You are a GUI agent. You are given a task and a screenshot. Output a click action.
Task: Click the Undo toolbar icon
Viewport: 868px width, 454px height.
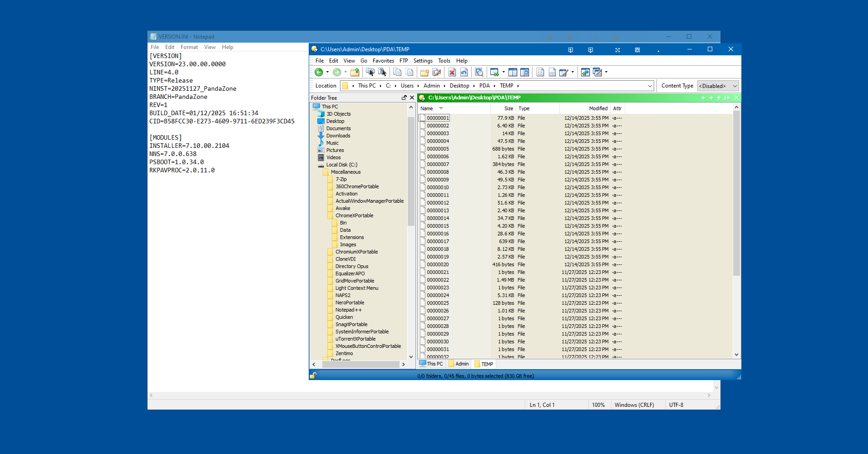click(464, 72)
